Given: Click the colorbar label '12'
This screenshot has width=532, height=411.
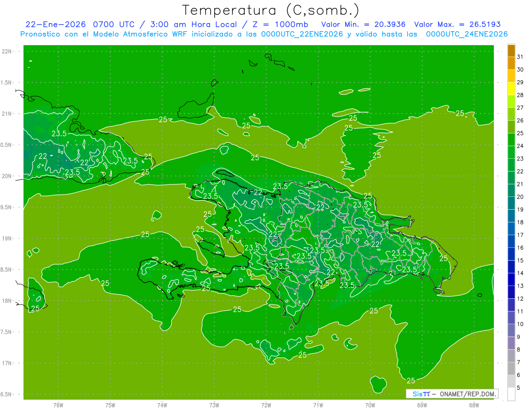Looking at the screenshot, I should tap(520, 298).
